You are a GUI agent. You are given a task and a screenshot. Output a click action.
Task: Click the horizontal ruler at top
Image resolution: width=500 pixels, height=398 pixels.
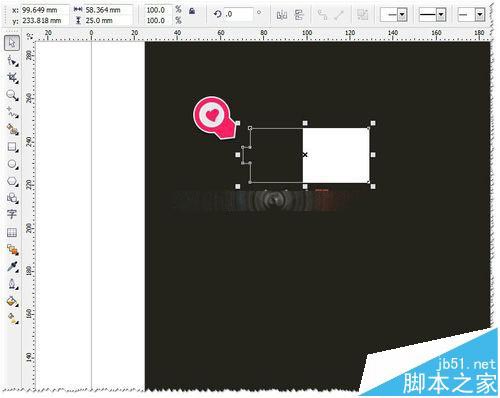pos(263,35)
